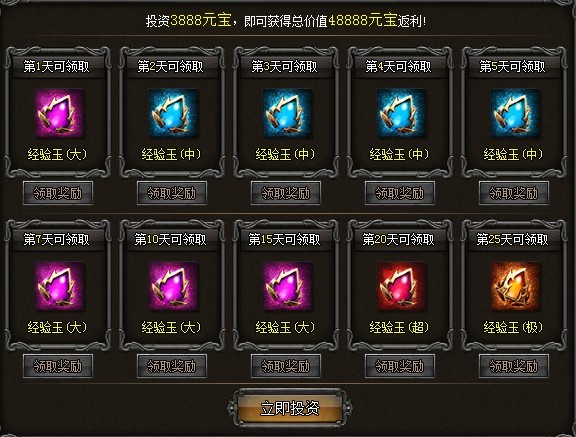The height and width of the screenshot is (437, 576).
Task: Select the Day 2 blue 经验玉(中) icon
Action: (173, 113)
